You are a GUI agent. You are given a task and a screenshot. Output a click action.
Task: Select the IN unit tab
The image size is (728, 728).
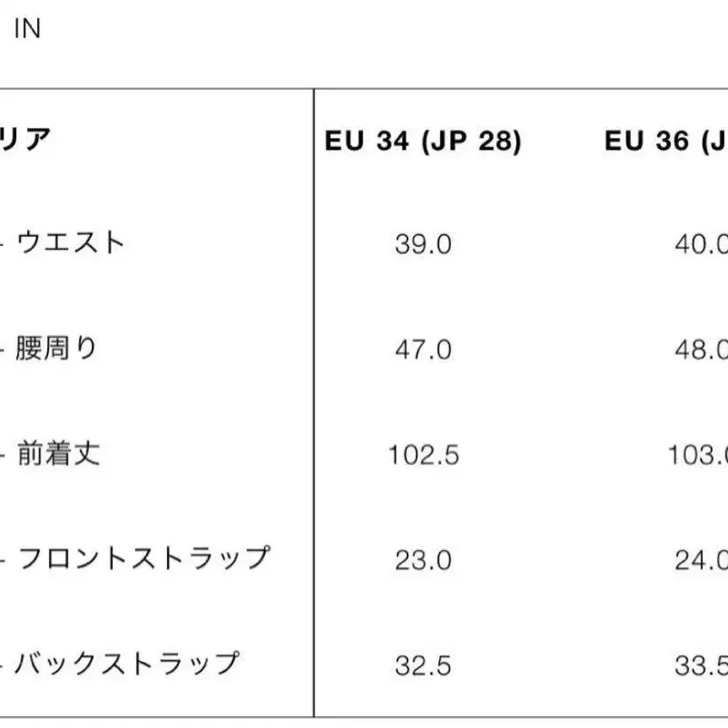pyautogui.click(x=28, y=29)
